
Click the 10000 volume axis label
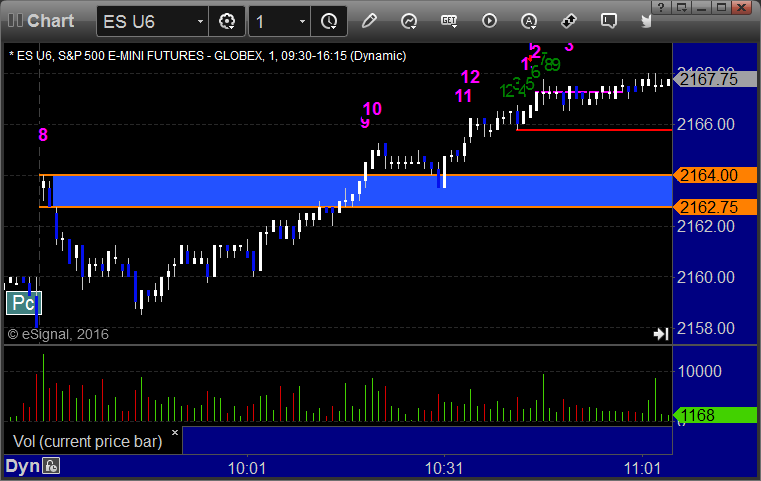click(699, 371)
